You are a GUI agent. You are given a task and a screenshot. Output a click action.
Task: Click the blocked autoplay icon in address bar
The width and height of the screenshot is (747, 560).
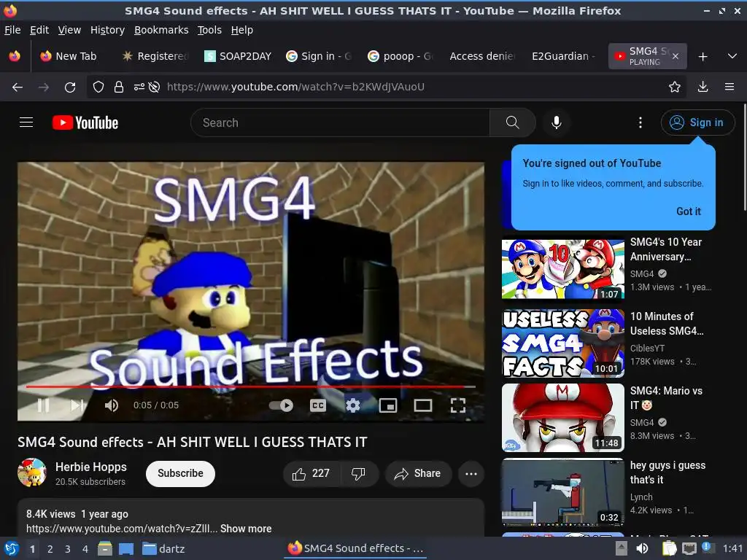[154, 87]
